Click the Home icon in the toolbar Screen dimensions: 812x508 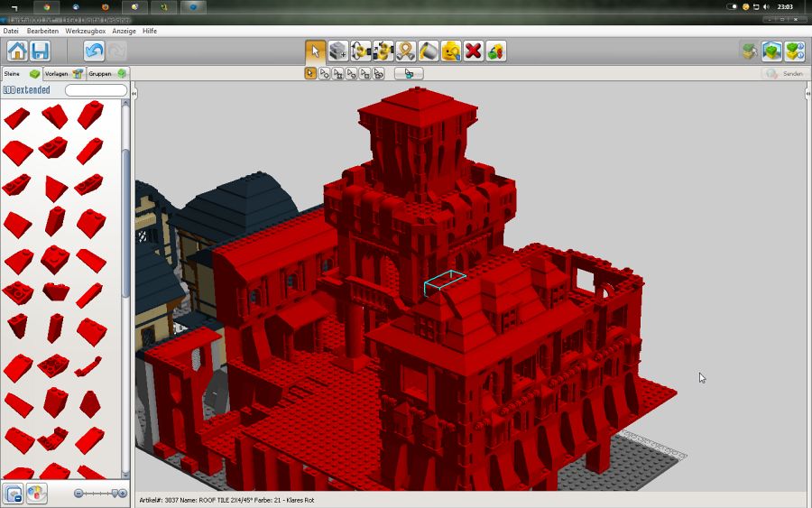[16, 51]
